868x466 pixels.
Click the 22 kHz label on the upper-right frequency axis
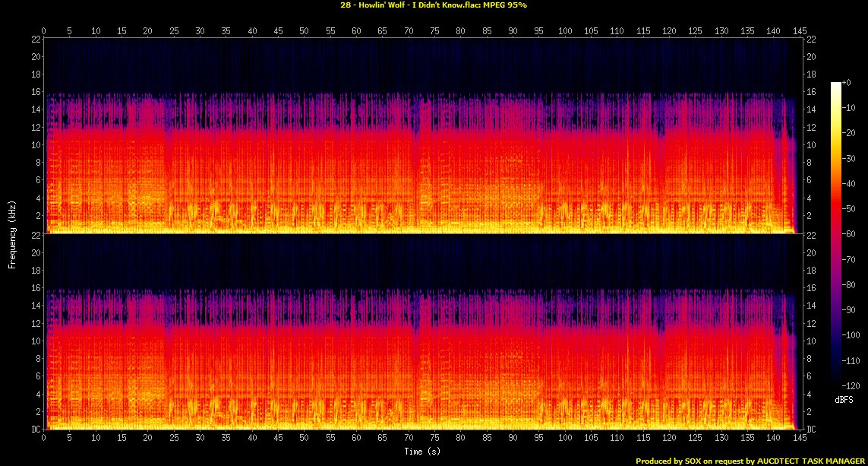pyautogui.click(x=810, y=40)
